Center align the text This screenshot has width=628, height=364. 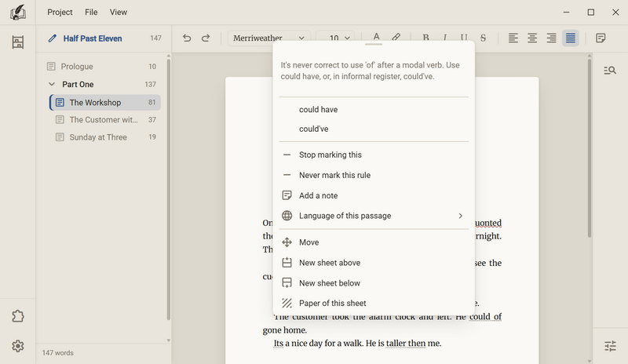click(x=532, y=38)
